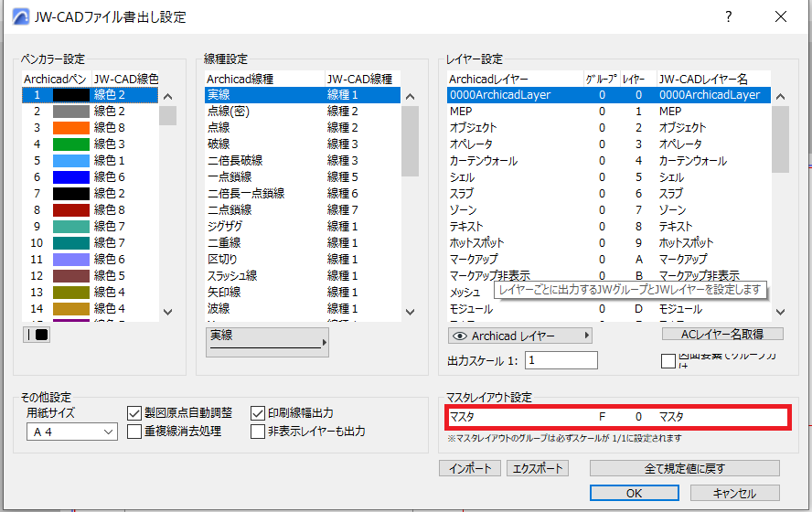Check 重複線消去処理 option
Image resolution: width=812 pixels, height=512 pixels.
coord(134,432)
